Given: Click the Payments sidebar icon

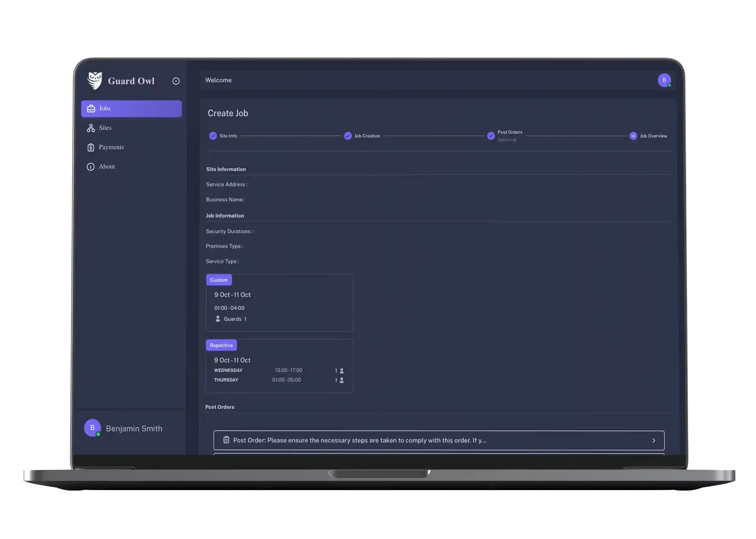Looking at the screenshot, I should click(x=90, y=147).
